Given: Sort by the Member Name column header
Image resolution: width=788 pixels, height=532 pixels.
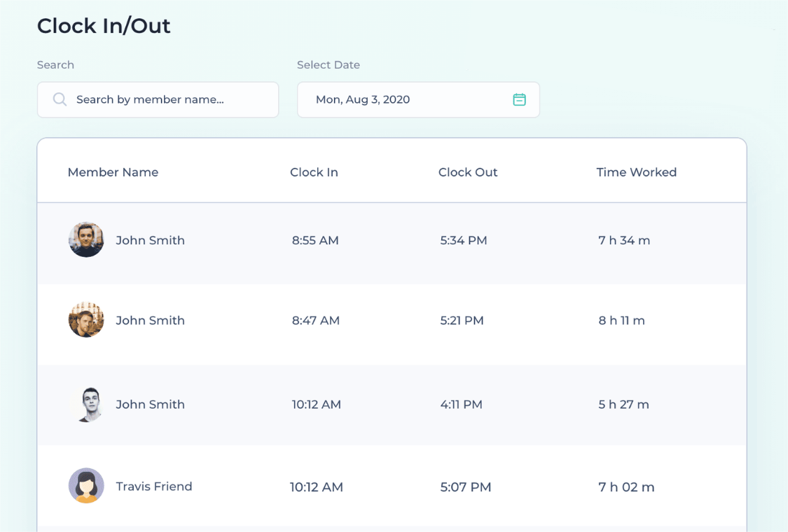Looking at the screenshot, I should click(x=113, y=172).
